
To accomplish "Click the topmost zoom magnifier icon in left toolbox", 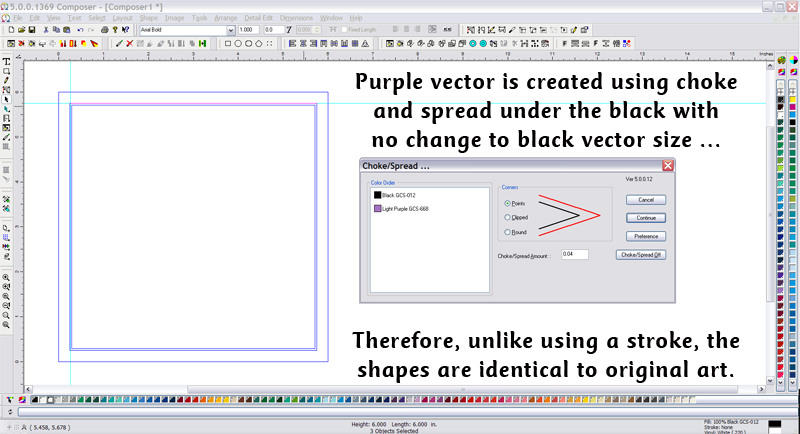I will tap(6, 278).
